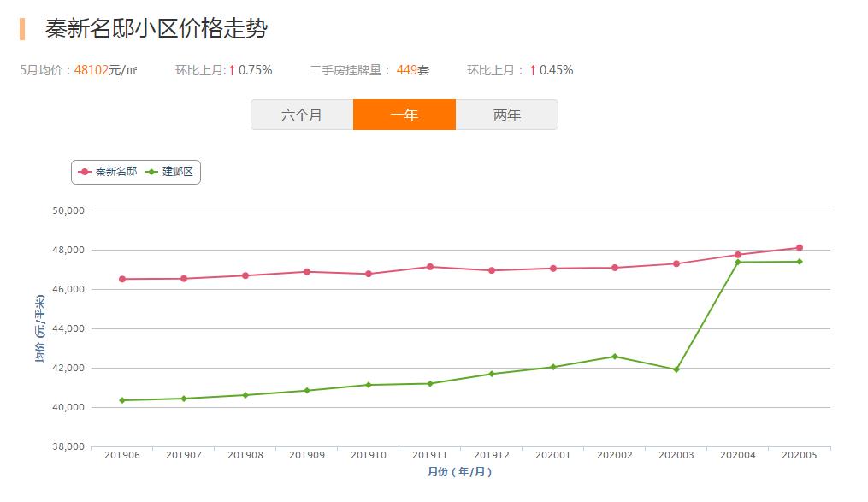Switch to the 六个月 tab

(302, 114)
